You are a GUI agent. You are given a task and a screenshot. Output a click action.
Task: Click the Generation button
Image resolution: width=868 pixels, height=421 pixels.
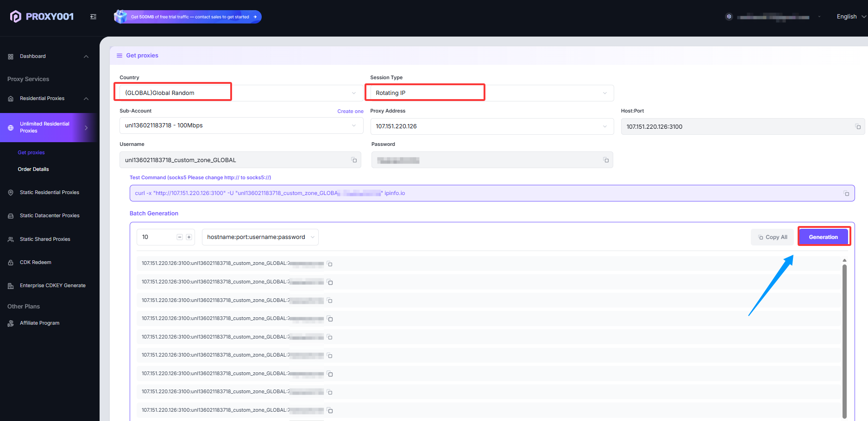pyautogui.click(x=823, y=237)
